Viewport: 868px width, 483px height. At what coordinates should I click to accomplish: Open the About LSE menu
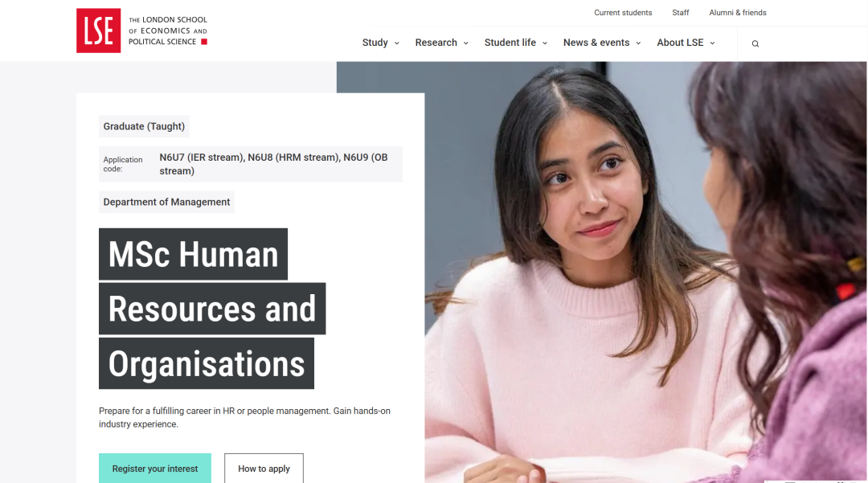[x=680, y=43]
